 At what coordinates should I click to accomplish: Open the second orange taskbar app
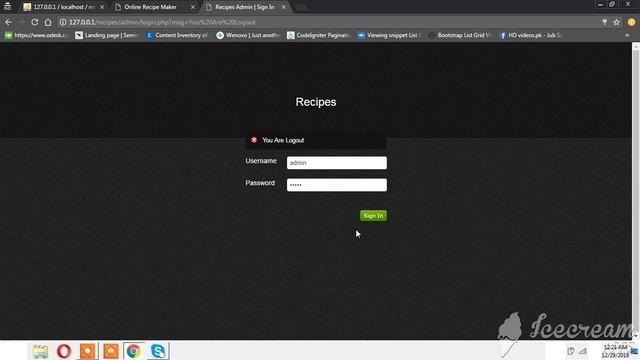pyautogui.click(x=111, y=351)
